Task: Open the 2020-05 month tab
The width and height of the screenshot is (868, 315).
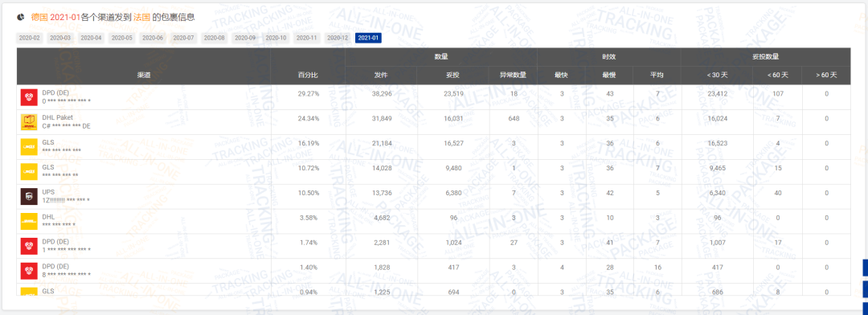Action: pos(121,38)
